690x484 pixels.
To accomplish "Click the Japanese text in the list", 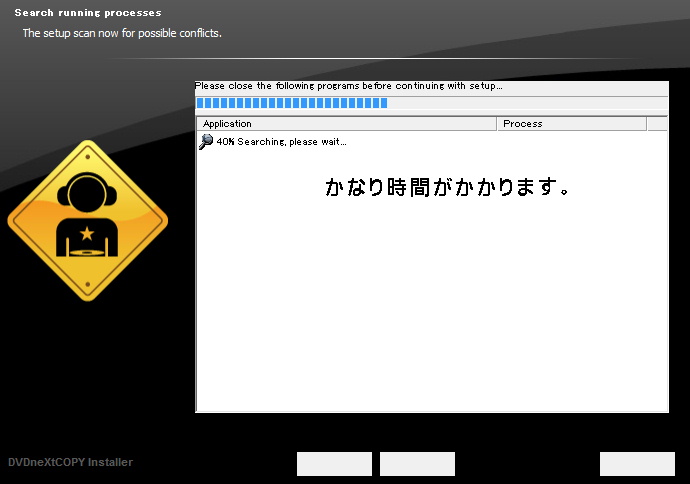I will tap(448, 187).
